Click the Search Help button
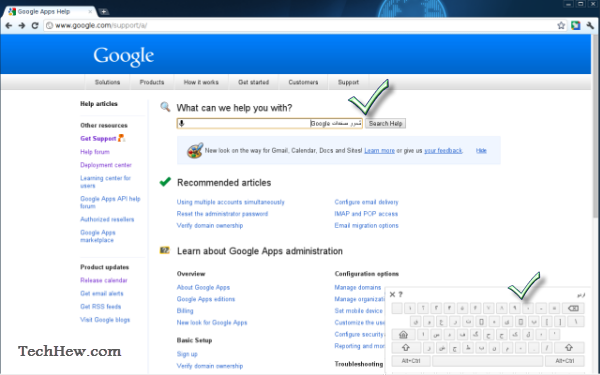 [x=385, y=123]
